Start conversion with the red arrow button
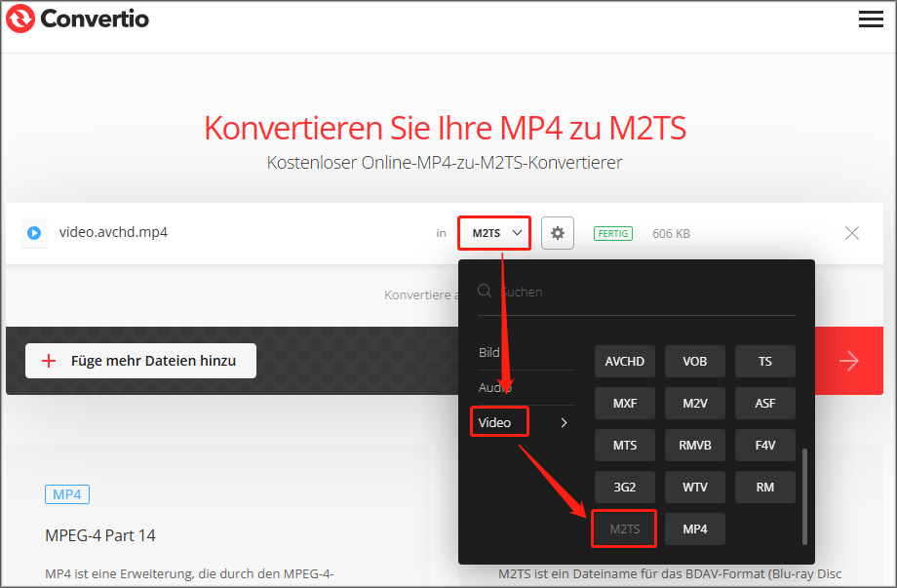Image resolution: width=897 pixels, height=588 pixels. pos(847,361)
